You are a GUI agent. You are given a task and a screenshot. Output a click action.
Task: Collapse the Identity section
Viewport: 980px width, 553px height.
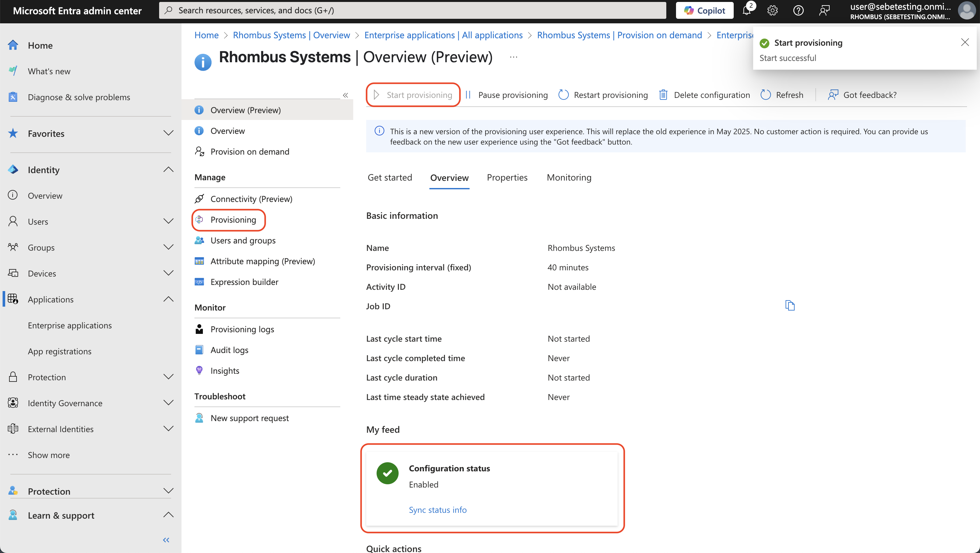pos(168,169)
